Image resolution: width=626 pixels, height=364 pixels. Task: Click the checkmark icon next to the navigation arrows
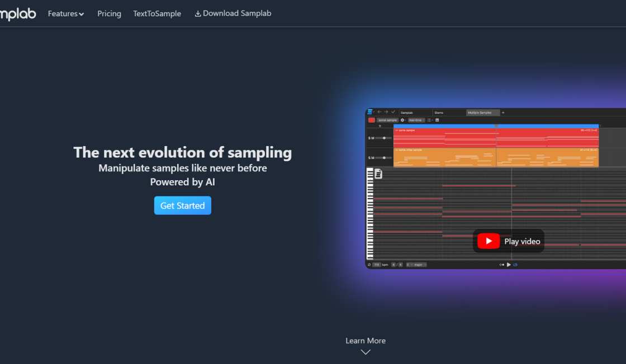(393, 112)
